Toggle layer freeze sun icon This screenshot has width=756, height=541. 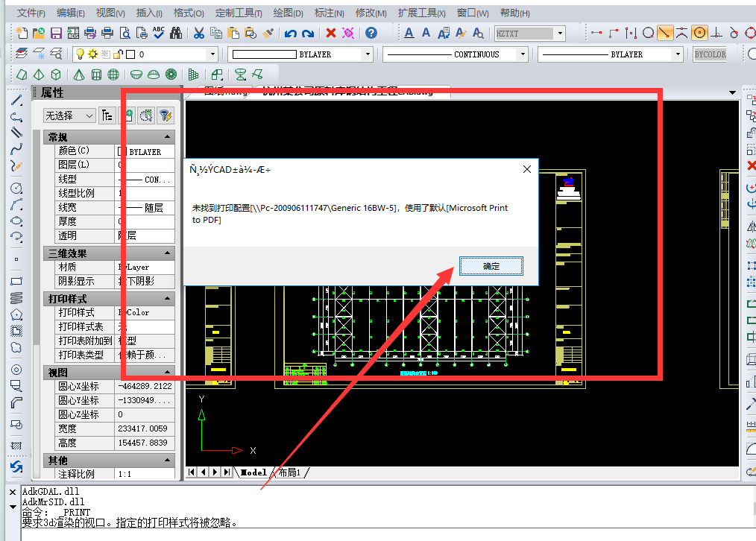[92, 54]
